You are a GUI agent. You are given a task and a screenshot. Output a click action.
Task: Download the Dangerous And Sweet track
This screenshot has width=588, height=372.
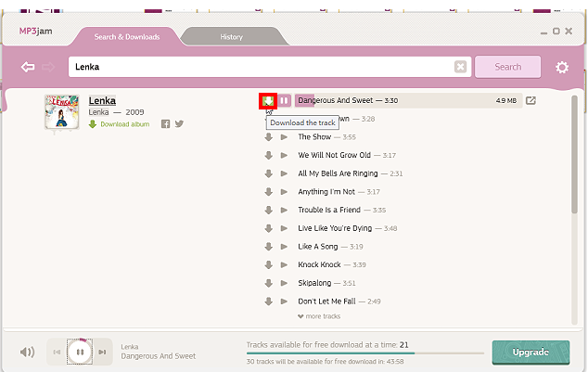[x=268, y=101]
